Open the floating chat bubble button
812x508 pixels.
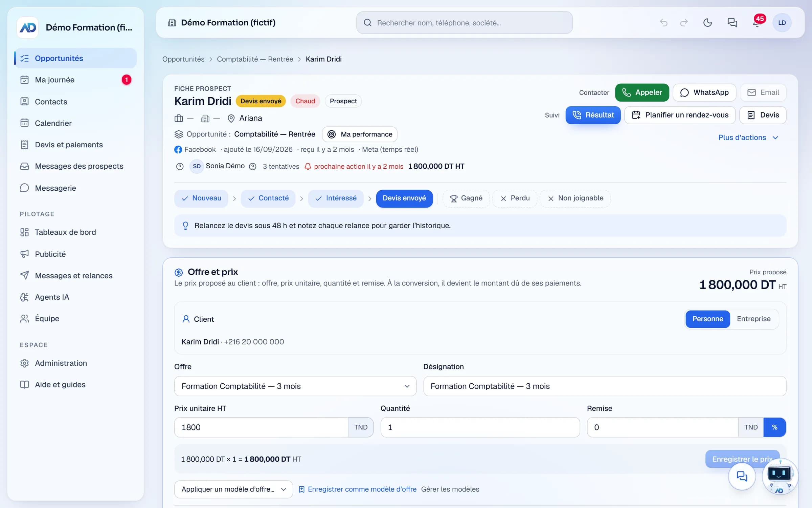pos(742,476)
